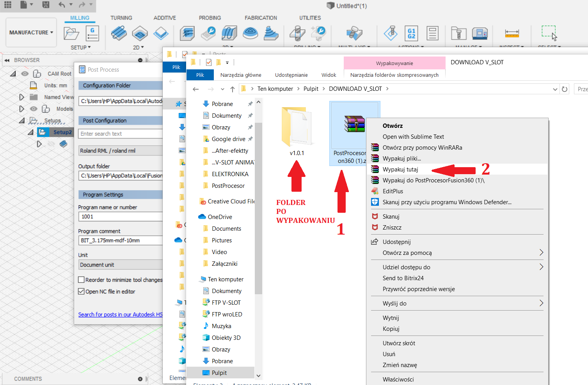Click the New Setup folder icon
The height and width of the screenshot is (385, 588).
click(71, 34)
